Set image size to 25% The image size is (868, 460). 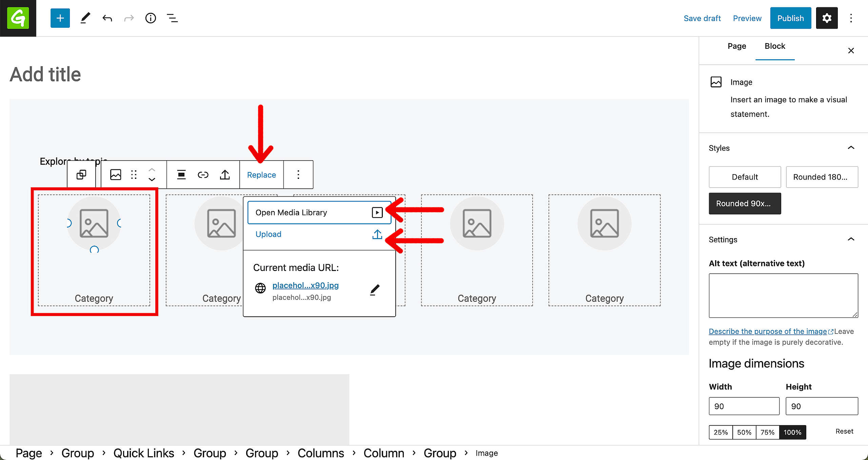721,432
